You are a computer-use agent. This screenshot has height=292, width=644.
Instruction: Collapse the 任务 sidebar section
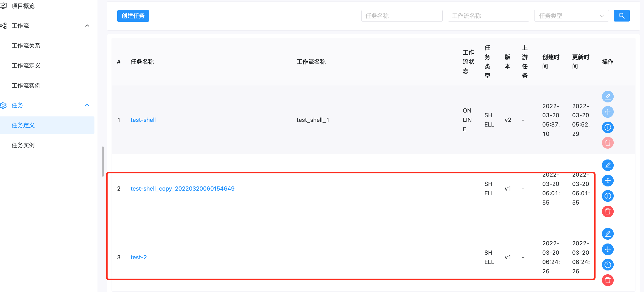pos(87,105)
